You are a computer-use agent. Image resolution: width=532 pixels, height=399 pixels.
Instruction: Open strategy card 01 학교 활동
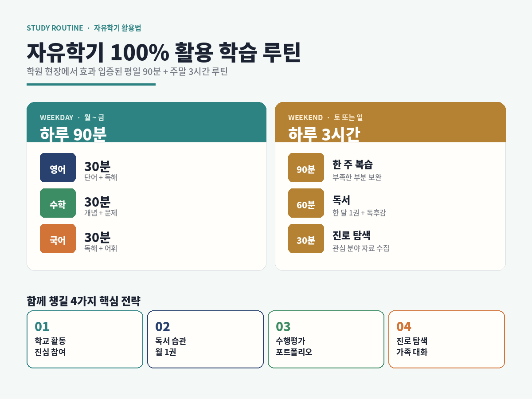click(85, 339)
